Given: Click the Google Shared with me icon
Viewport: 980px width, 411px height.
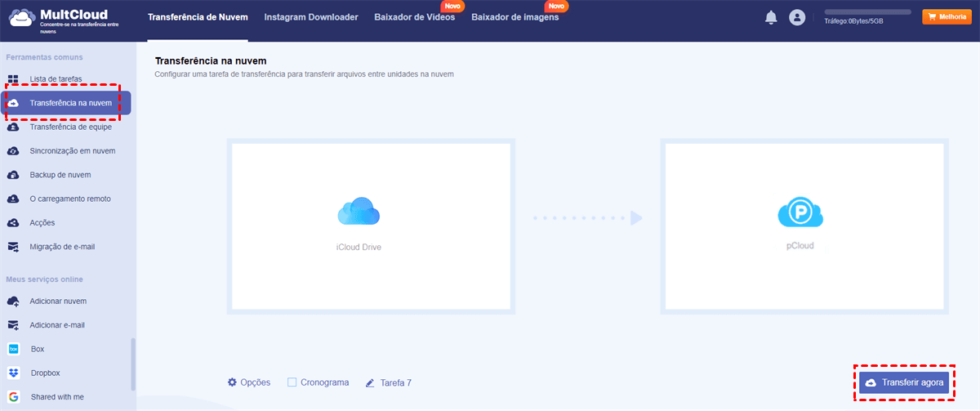Looking at the screenshot, I should 13,396.
